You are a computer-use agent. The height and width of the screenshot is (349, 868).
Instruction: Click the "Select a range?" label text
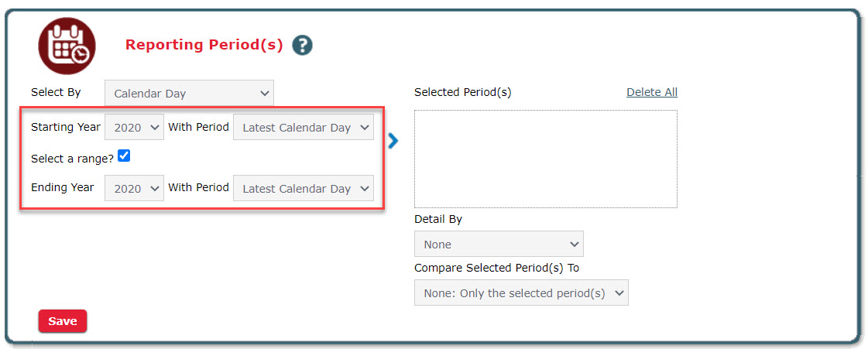[72, 158]
